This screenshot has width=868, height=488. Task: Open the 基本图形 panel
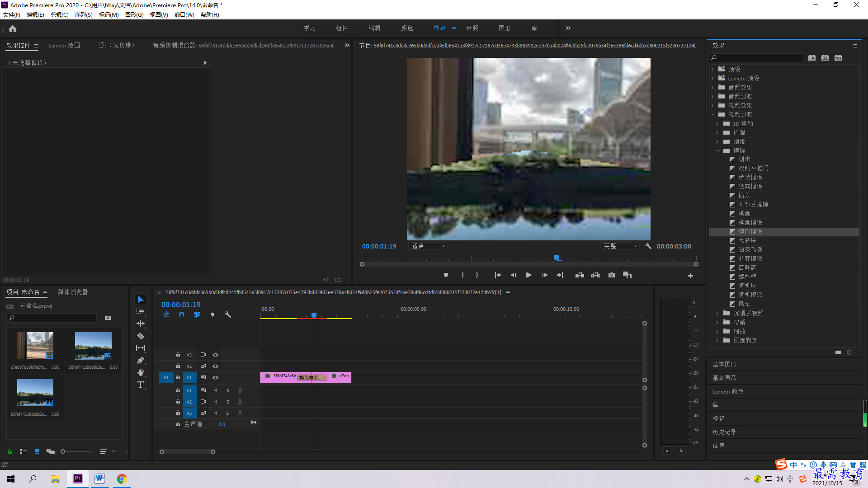(724, 364)
